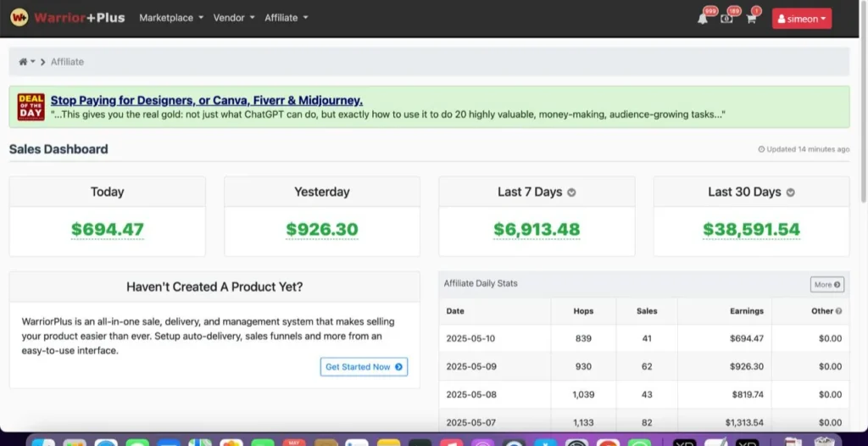Open the Vendor dropdown menu
The width and height of the screenshot is (868, 446).
coord(234,18)
